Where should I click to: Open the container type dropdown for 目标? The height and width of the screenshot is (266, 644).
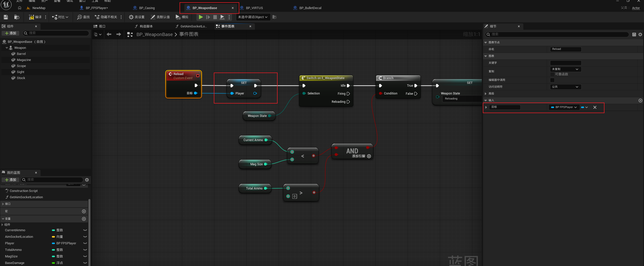[x=584, y=107]
